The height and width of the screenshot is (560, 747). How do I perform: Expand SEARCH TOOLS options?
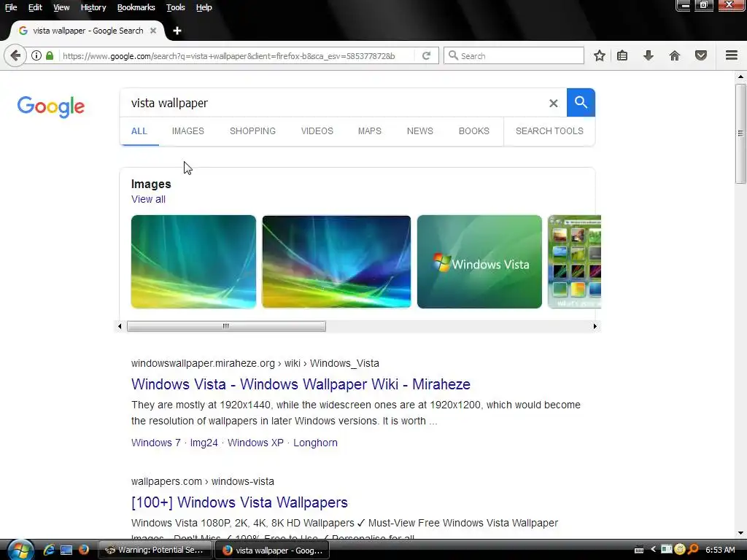click(549, 131)
